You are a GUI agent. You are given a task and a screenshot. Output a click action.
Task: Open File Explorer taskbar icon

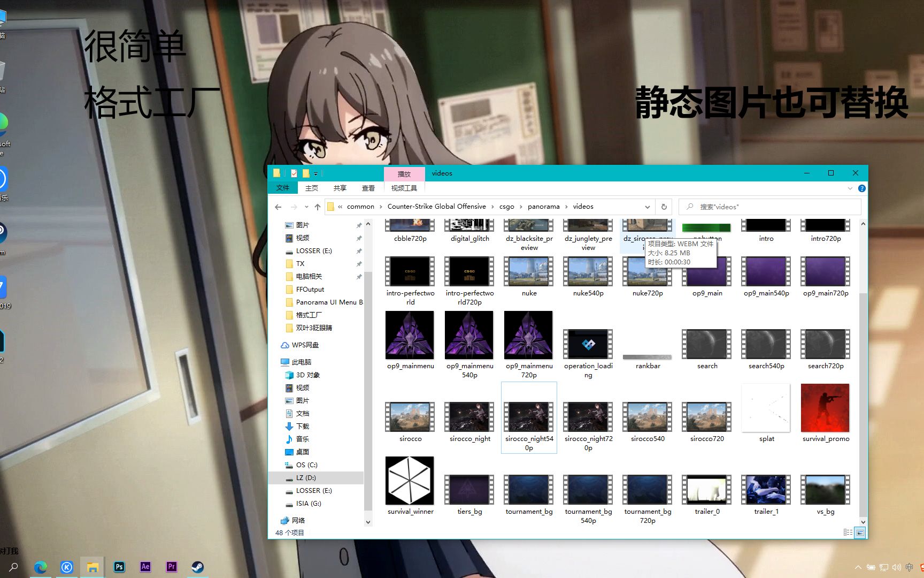coord(93,567)
